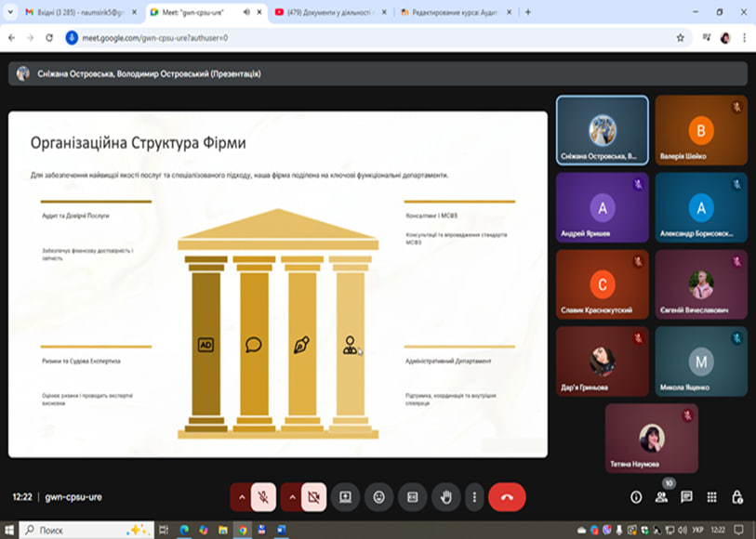Toggle closed captions in the Meet toolbar
Image resolution: width=756 pixels, height=539 pixels.
(412, 497)
